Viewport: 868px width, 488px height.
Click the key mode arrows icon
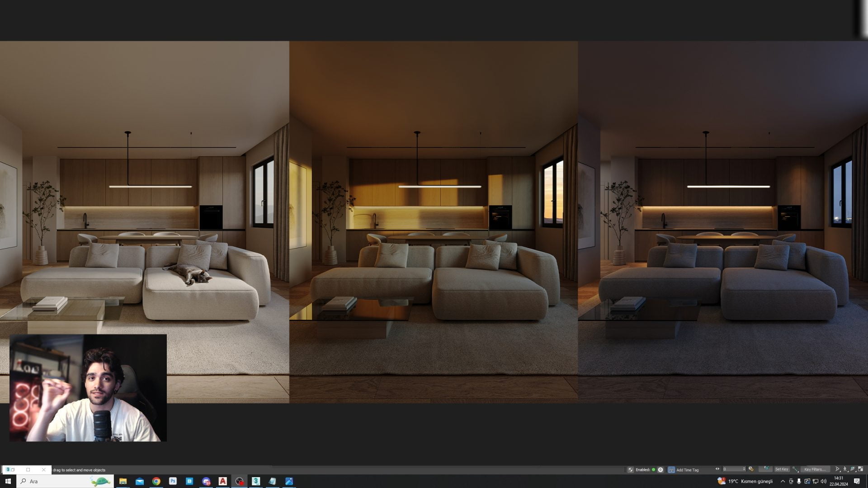pos(717,469)
